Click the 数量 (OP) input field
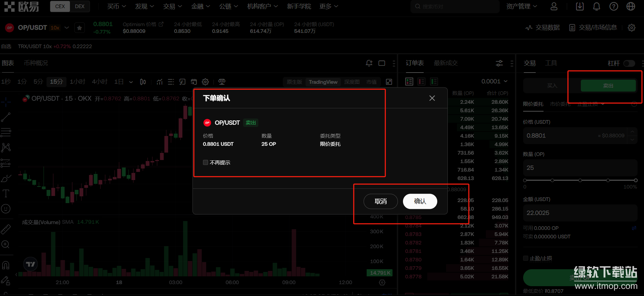This screenshot has height=296, width=644. pos(580,168)
